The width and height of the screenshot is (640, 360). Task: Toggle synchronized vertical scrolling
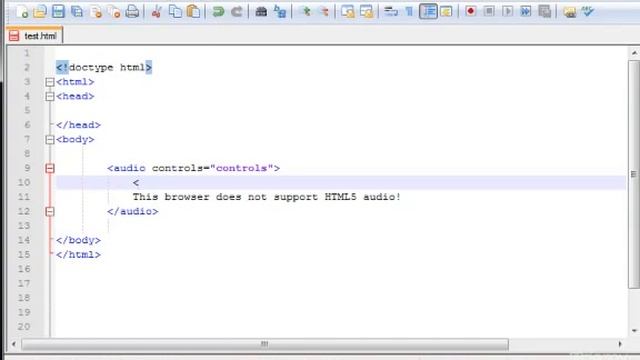[348, 11]
